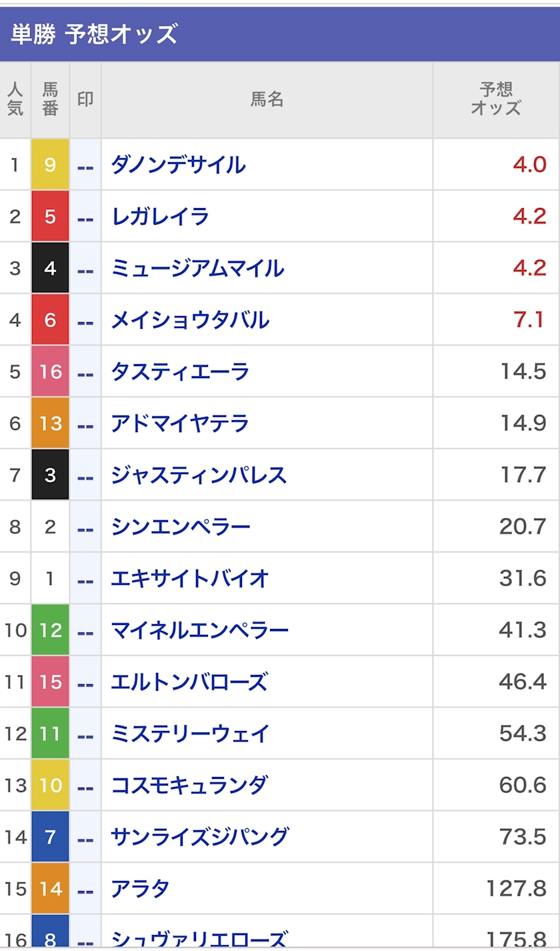Change mark for エキサイトバイオ row
Screen dimensions: 560x951
pyautogui.click(x=85, y=578)
